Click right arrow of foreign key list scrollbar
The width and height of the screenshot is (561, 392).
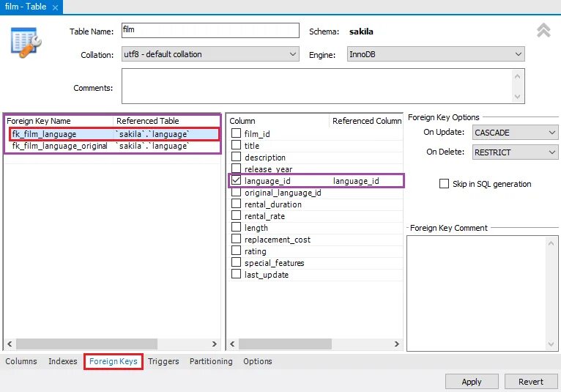point(214,344)
